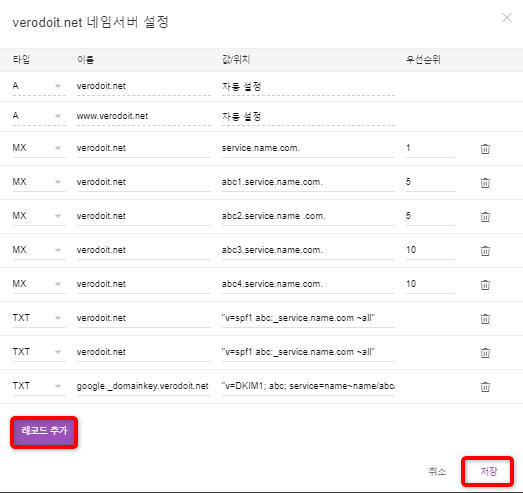Viewport: 523px width, 493px height.
Task: Cancel changes with 취소
Action: 437,471
